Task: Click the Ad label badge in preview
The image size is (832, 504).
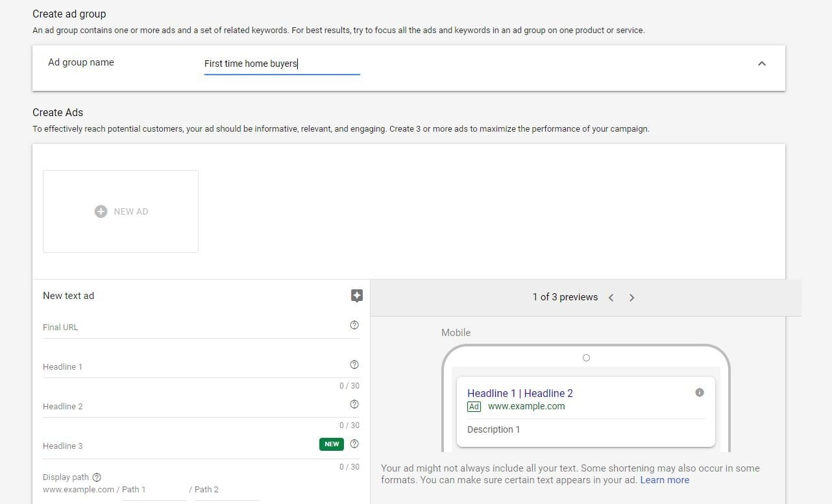Action: pos(474,407)
